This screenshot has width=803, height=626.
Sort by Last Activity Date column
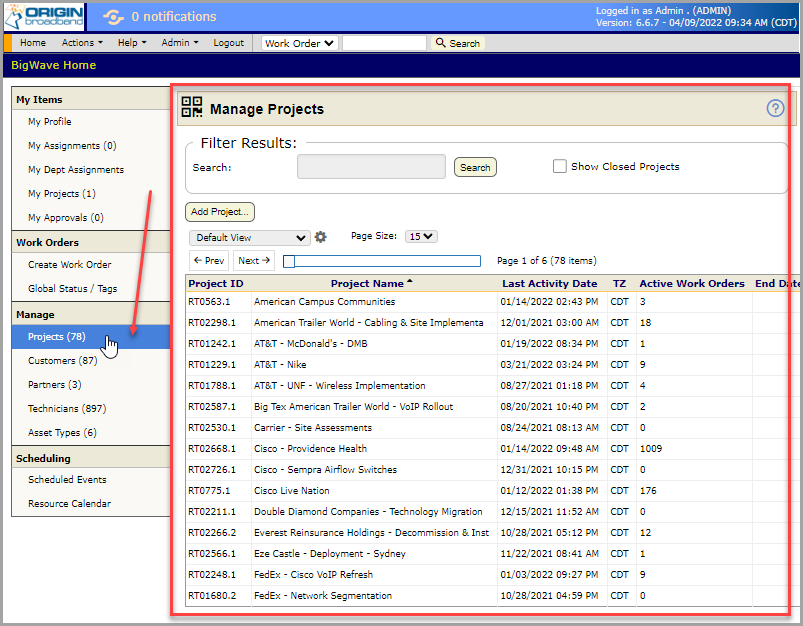pyautogui.click(x=550, y=283)
